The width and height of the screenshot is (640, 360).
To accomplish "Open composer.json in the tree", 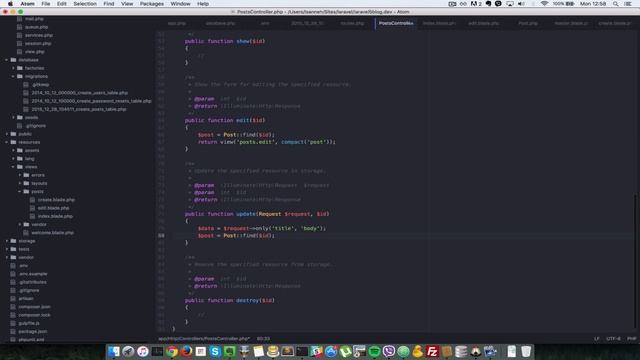I will (34, 307).
